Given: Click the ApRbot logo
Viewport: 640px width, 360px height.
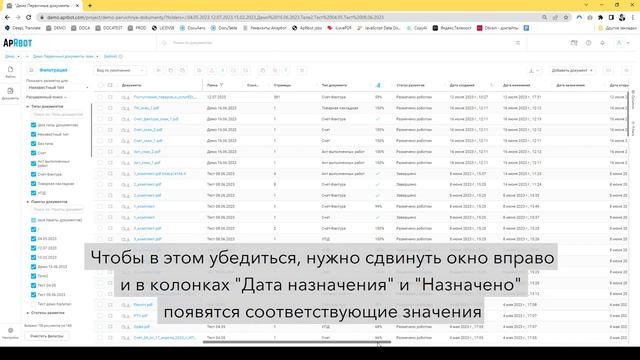Looking at the screenshot, I should click(x=18, y=43).
